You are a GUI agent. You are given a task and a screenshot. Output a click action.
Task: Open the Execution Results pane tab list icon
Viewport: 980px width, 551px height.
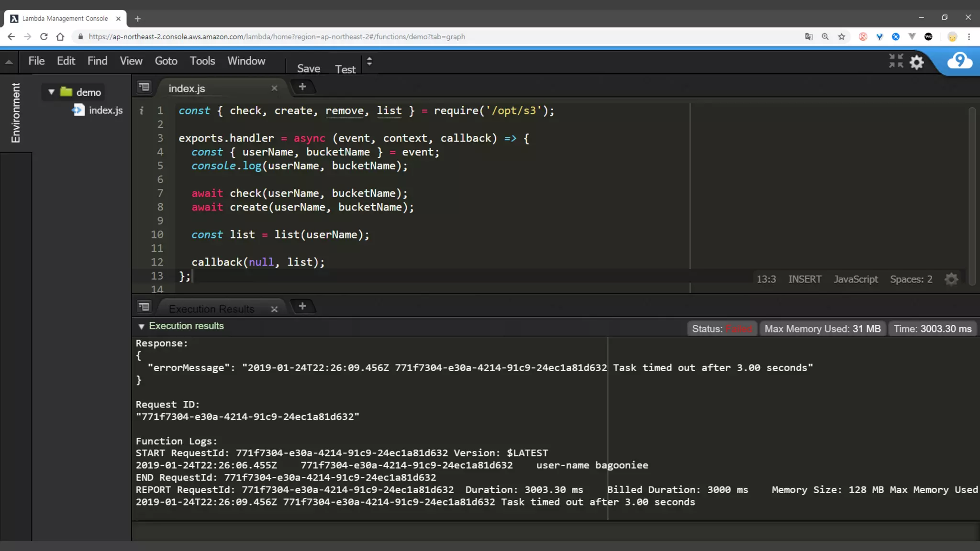(144, 307)
